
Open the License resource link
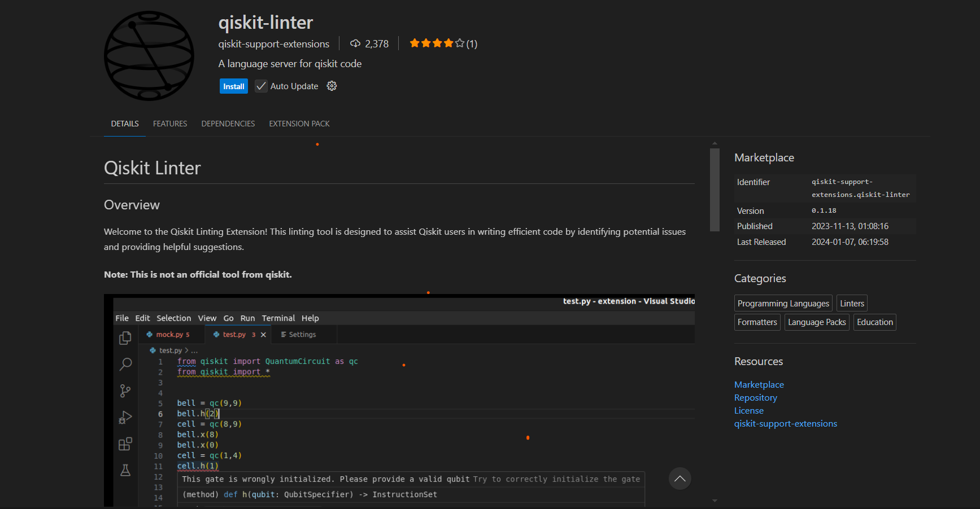pyautogui.click(x=749, y=411)
